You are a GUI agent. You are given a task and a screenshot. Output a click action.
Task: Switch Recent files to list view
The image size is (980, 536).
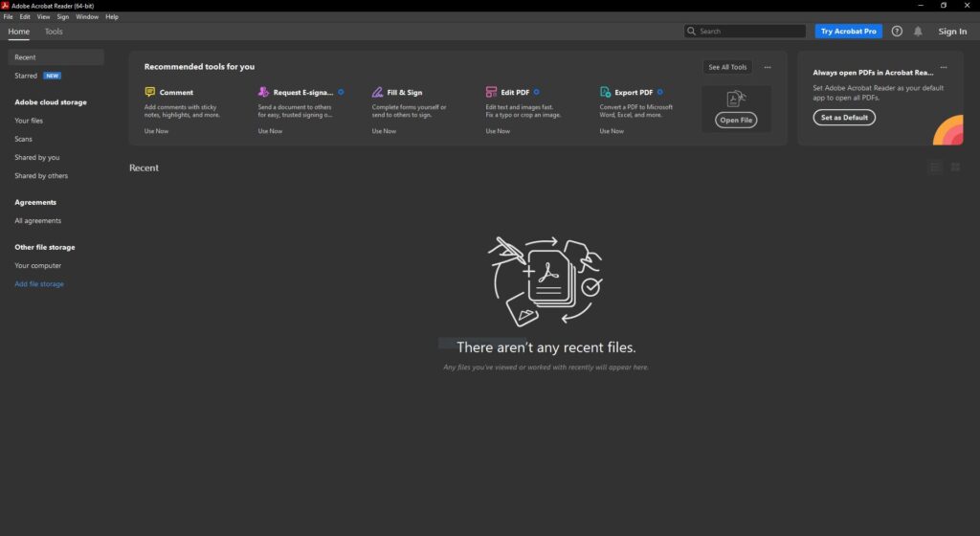[x=936, y=167]
